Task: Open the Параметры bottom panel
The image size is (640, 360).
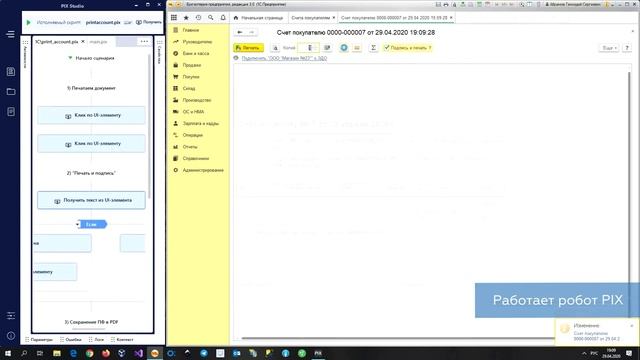Action: click(39, 340)
